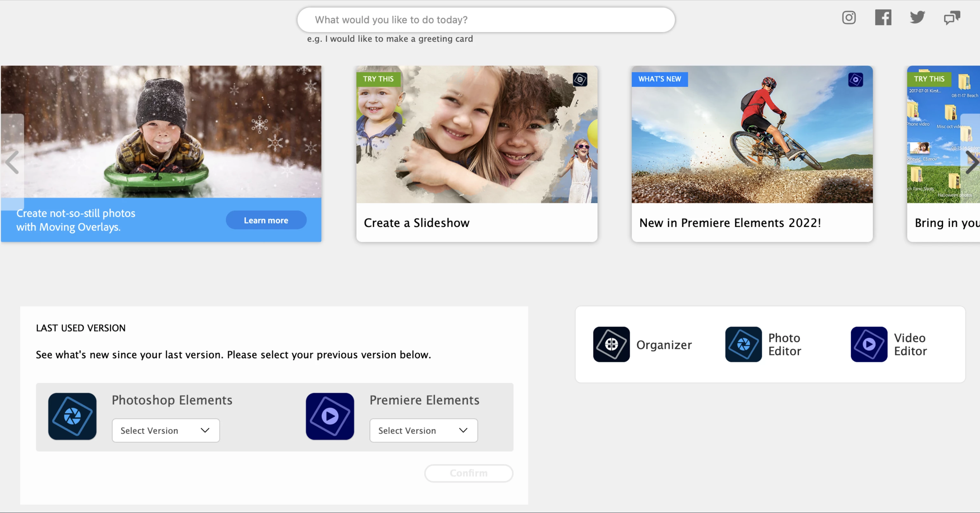Open the Instagram icon link
The width and height of the screenshot is (980, 513).
[x=849, y=17]
